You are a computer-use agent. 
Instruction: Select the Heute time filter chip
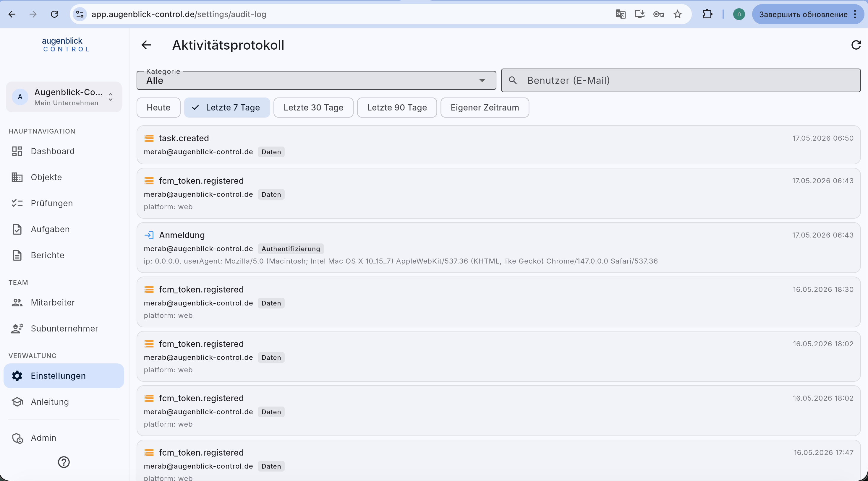[158, 108]
